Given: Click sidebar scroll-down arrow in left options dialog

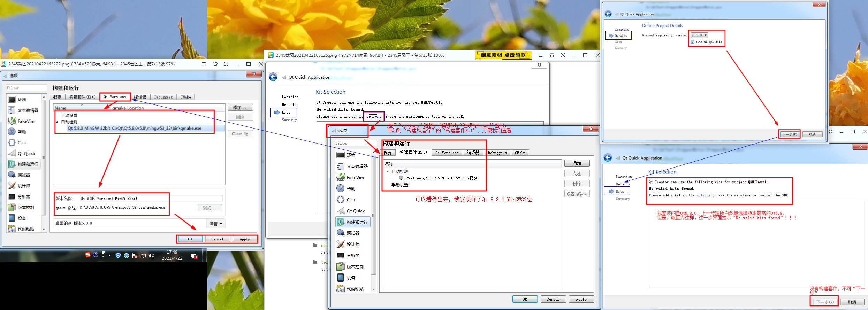Looking at the screenshot, I should tap(44, 229).
